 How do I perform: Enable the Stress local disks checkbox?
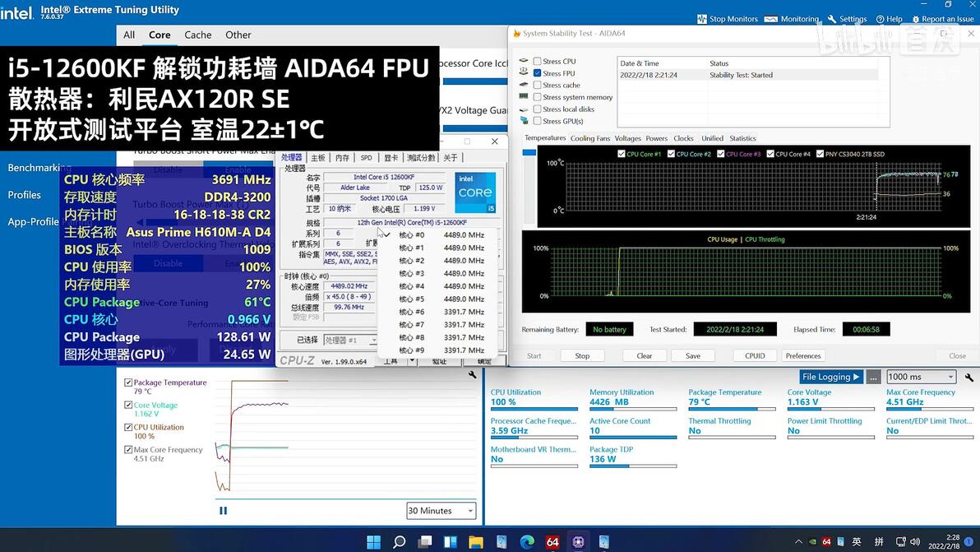pos(537,109)
